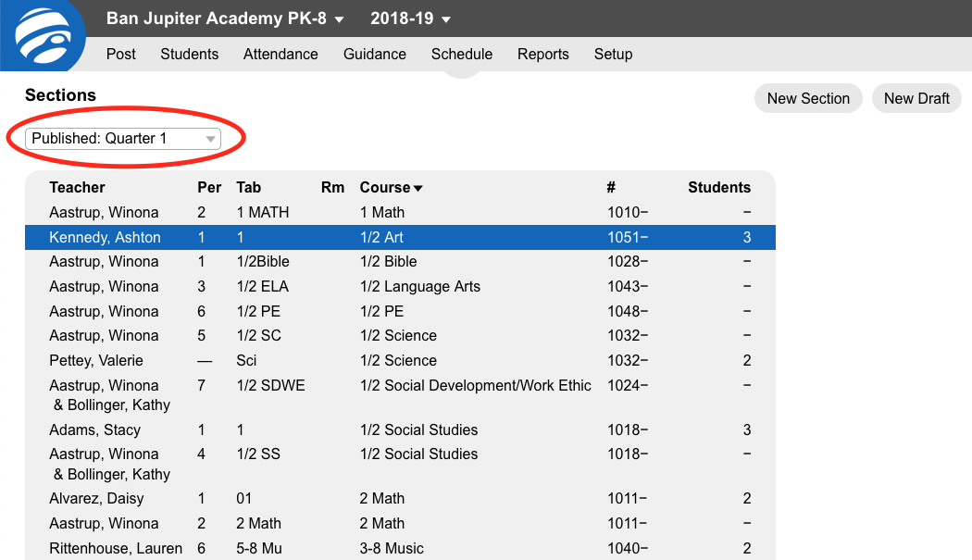972x560 pixels.
Task: Click the 5-8 Mu tab cell
Action: (259, 548)
